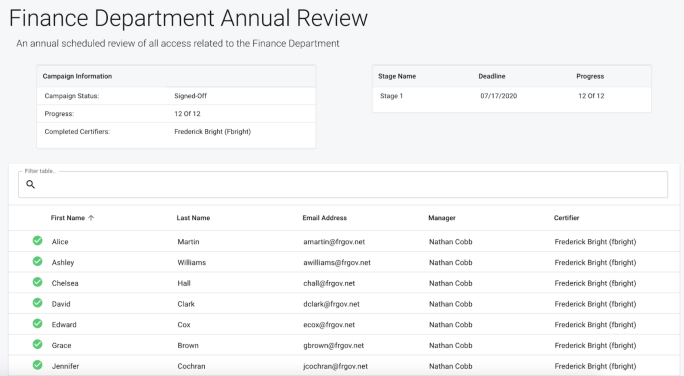Focus the Filter table input field
684x376 pixels.
(x=343, y=185)
